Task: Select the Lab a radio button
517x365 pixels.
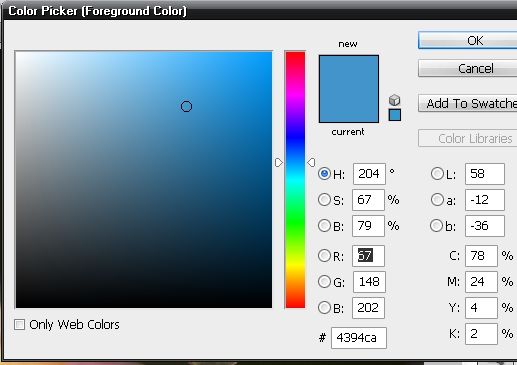Action: click(437, 200)
